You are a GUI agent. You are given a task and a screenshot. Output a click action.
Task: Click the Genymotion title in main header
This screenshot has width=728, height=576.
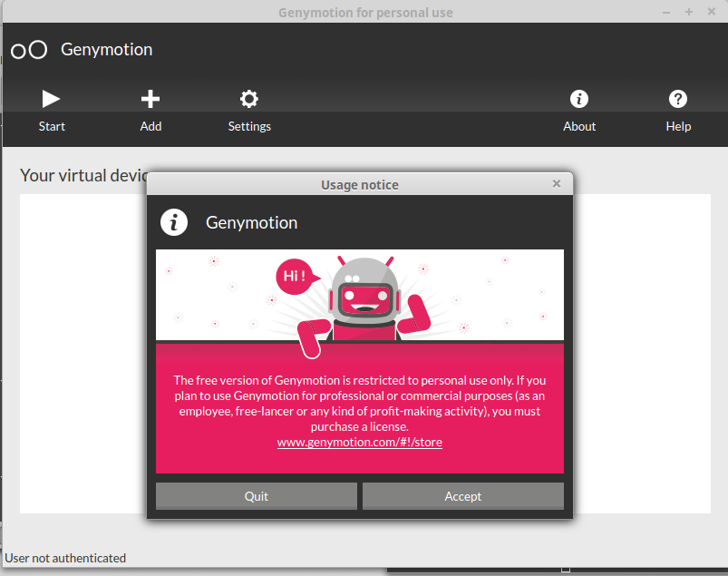pos(107,50)
